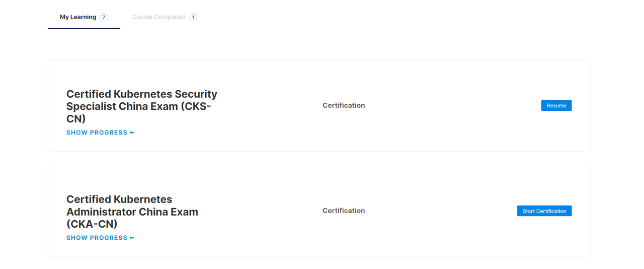
Task: Click the My Learning count badge showing 7
Action: (104, 17)
